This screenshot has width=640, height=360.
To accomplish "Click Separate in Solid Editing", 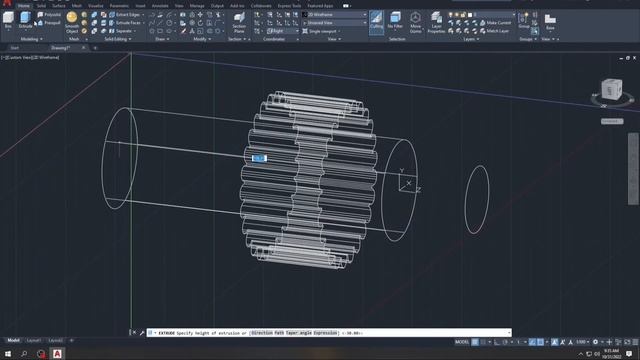I will (122, 31).
